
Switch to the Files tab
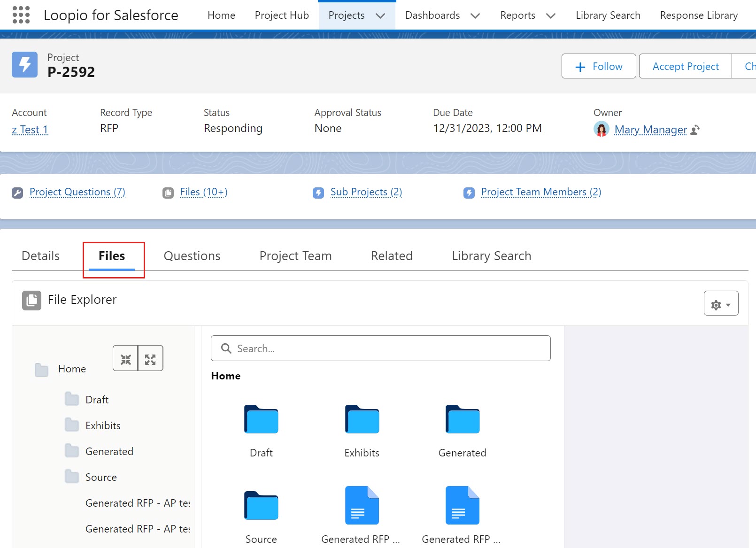pos(112,256)
